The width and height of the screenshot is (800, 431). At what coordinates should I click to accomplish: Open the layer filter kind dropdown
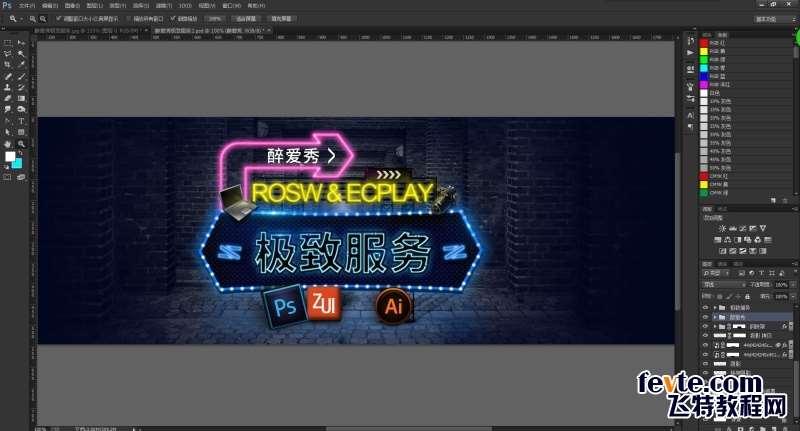click(x=716, y=273)
